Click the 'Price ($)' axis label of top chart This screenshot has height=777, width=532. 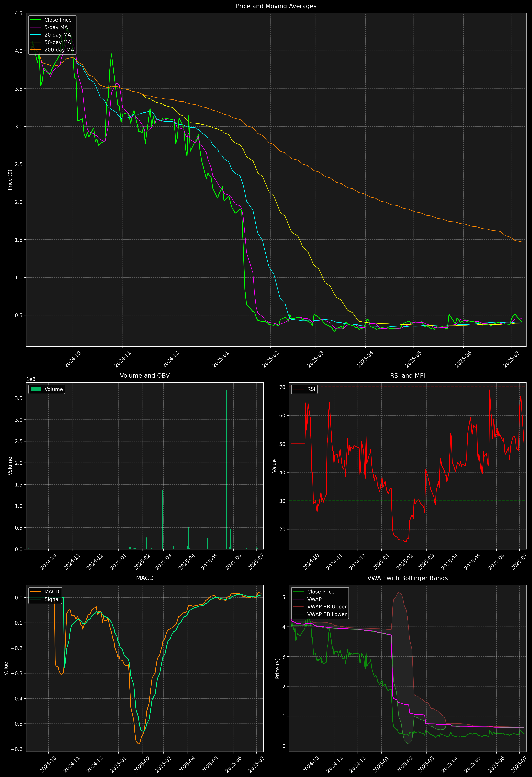10,180
